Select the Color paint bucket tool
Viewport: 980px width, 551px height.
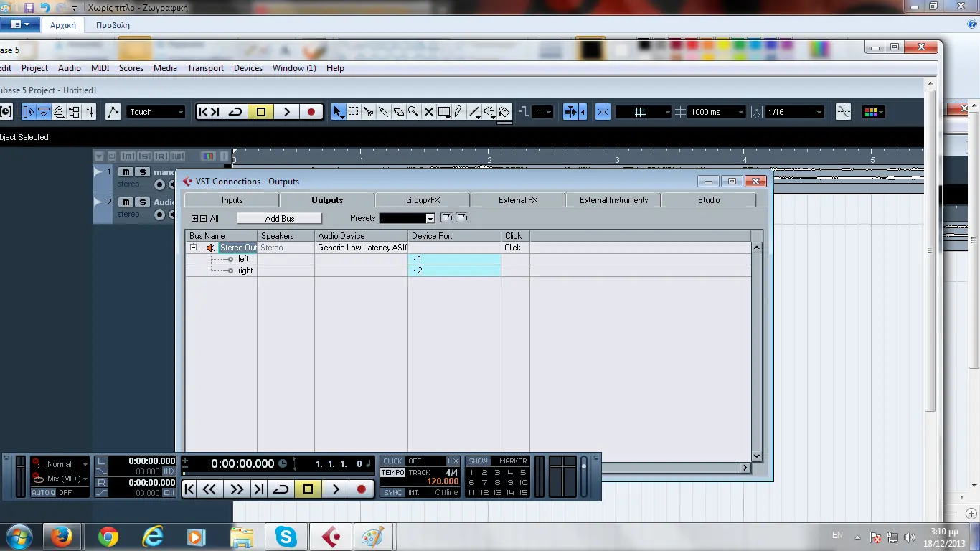click(x=504, y=112)
